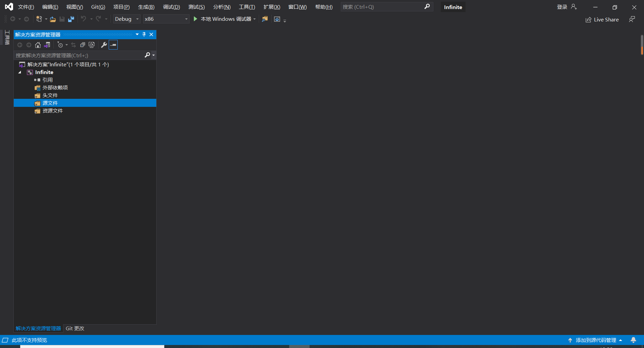The width and height of the screenshot is (644, 348).
Task: Open the Undo history dropdown arrow
Action: tap(91, 19)
